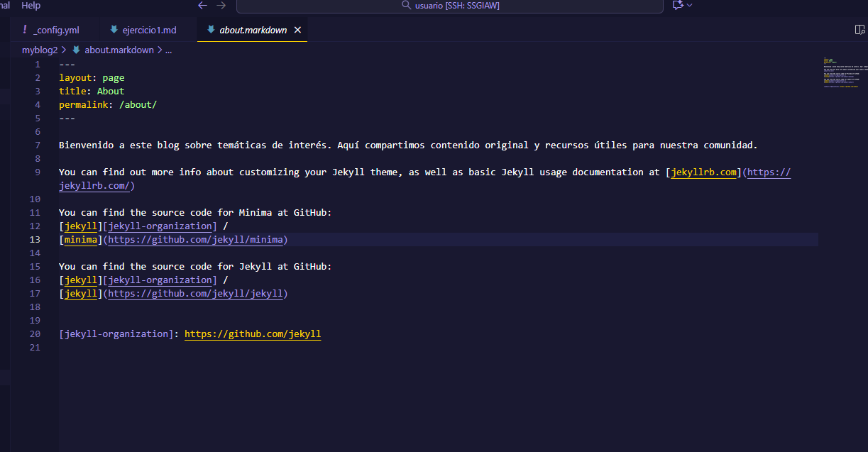The width and height of the screenshot is (868, 452).
Task: Open the Copilot chat icon
Action: (677, 6)
